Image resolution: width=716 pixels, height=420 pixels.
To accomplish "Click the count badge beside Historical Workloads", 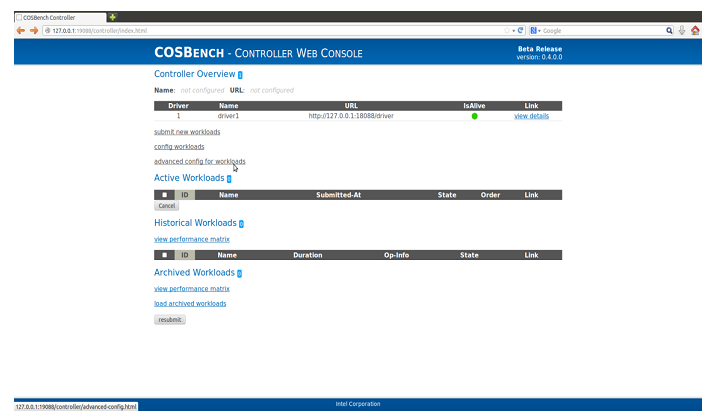I will coord(242,224).
